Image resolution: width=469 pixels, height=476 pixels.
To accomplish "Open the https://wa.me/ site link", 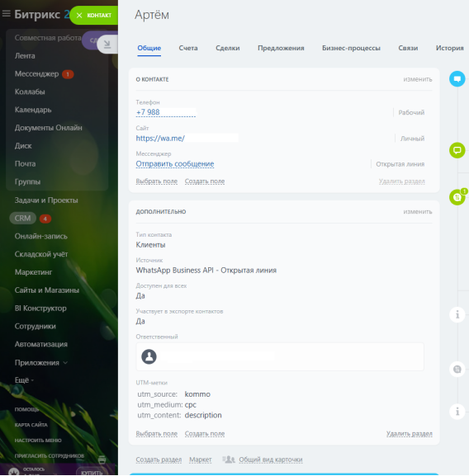I will pos(160,139).
